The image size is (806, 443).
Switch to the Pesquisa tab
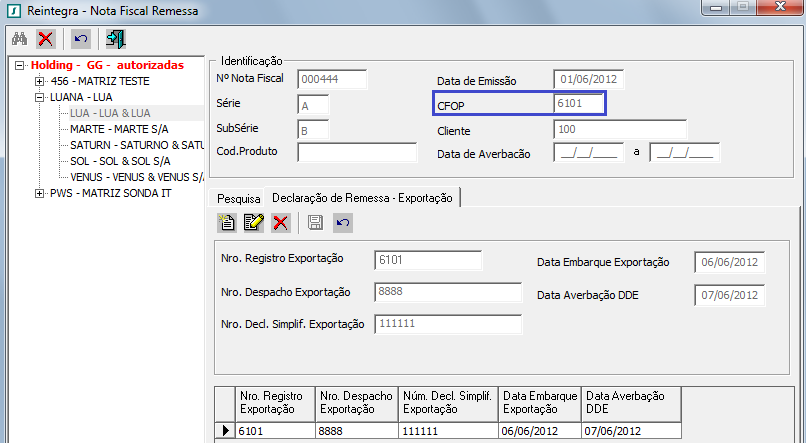[238, 198]
